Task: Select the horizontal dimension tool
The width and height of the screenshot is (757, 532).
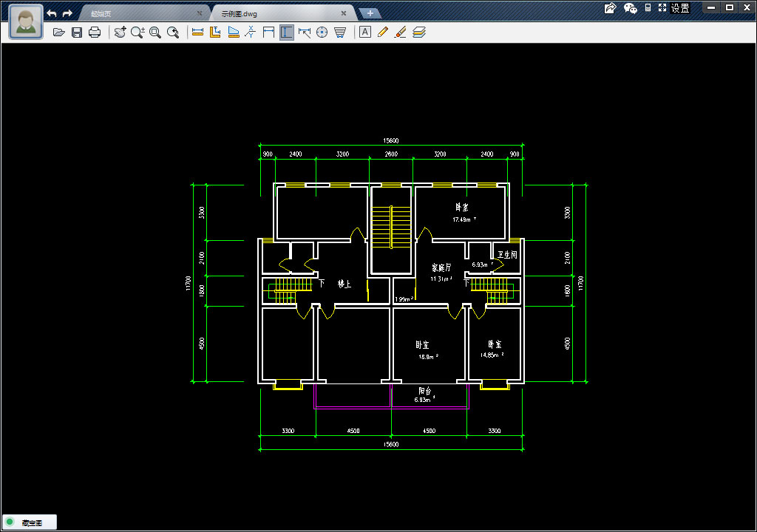Action: pyautogui.click(x=268, y=33)
